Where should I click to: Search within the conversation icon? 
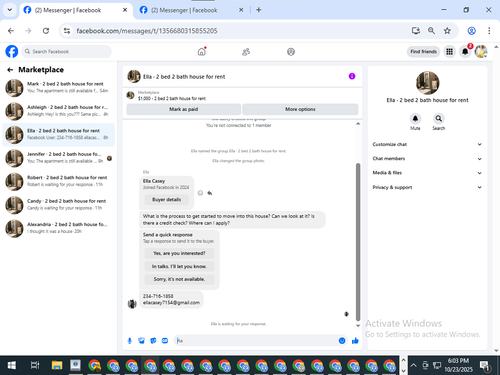click(x=439, y=119)
